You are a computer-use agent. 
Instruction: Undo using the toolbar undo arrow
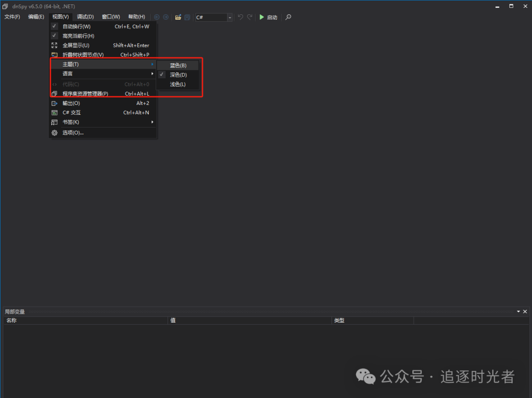tap(240, 17)
